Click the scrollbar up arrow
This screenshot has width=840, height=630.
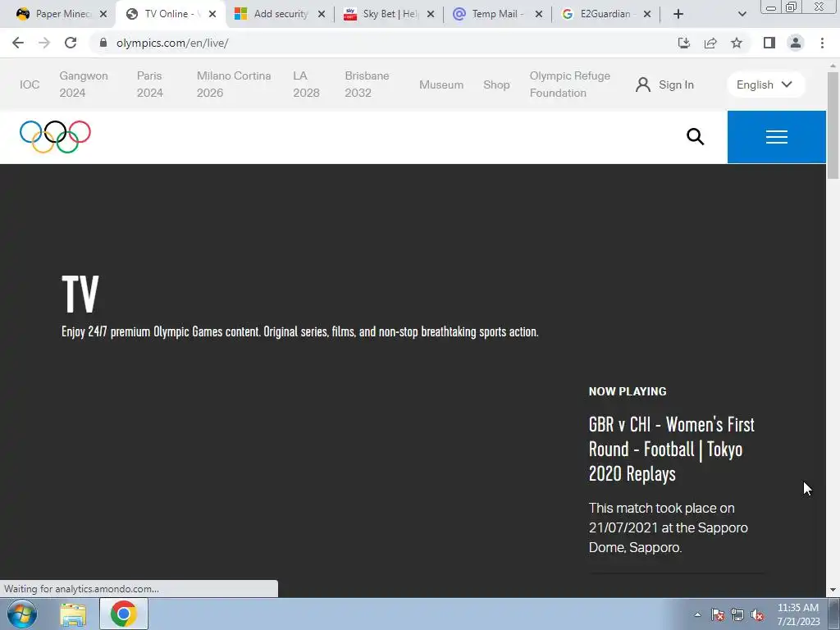coord(833,66)
